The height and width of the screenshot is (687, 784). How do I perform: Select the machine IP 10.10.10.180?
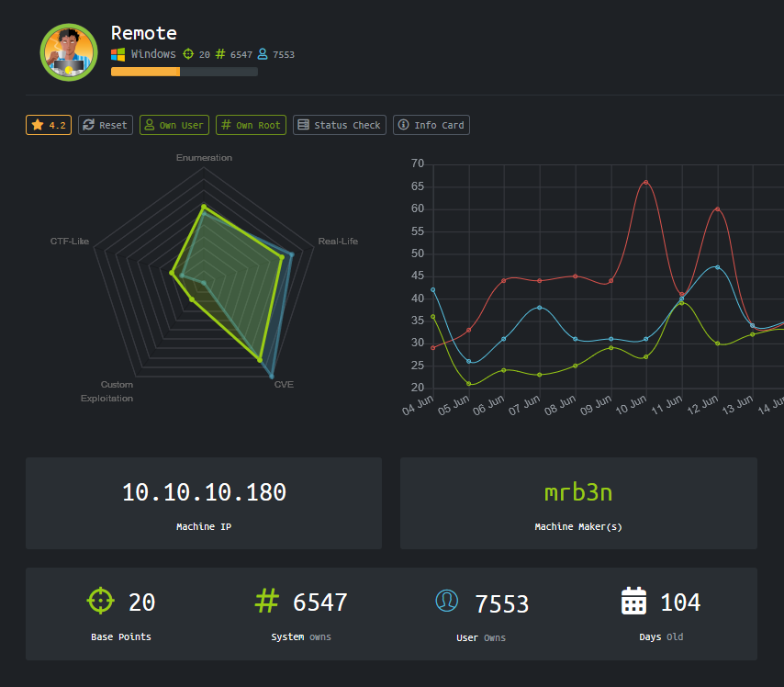point(204,492)
